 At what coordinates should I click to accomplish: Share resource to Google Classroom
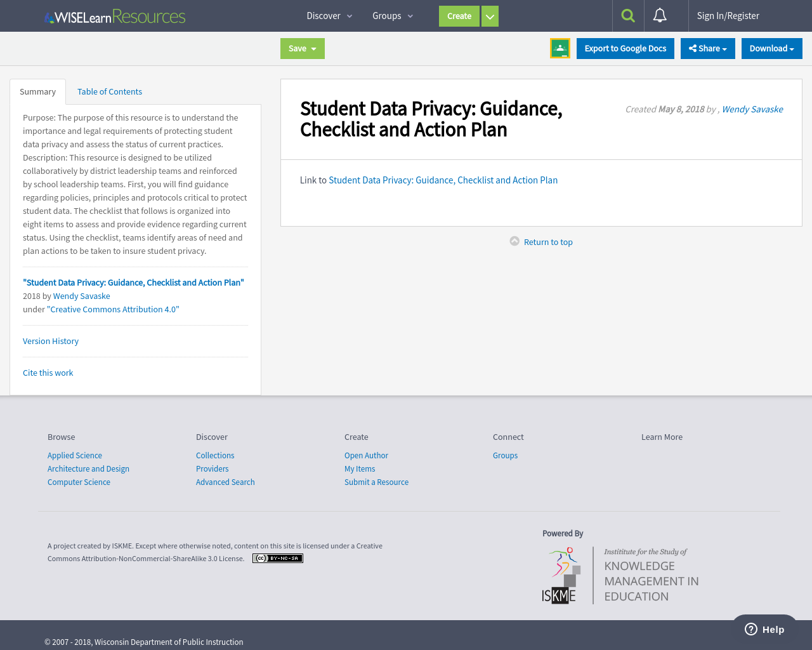point(560,48)
